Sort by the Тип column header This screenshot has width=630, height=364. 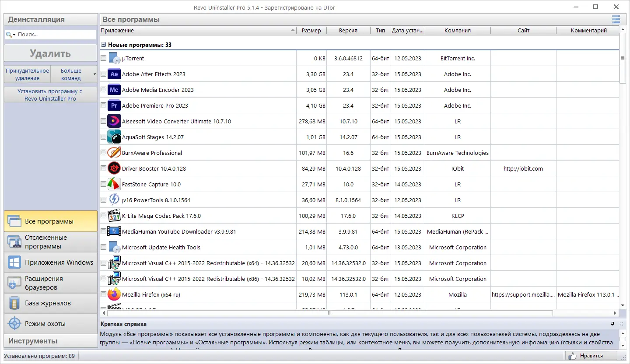[380, 31]
